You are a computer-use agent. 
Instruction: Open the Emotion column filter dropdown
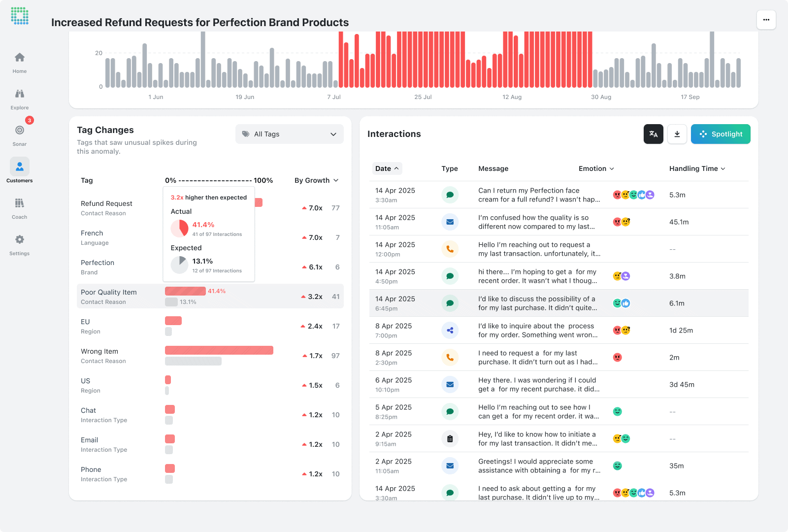(x=596, y=168)
